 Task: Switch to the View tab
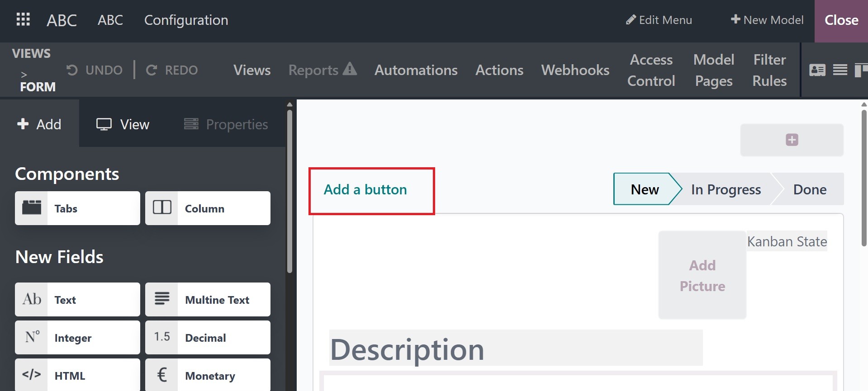pyautogui.click(x=123, y=124)
